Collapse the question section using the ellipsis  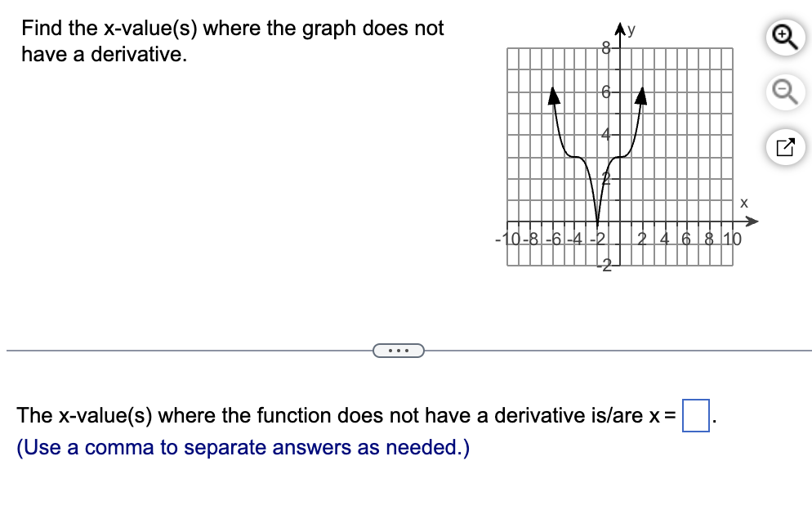click(x=398, y=351)
